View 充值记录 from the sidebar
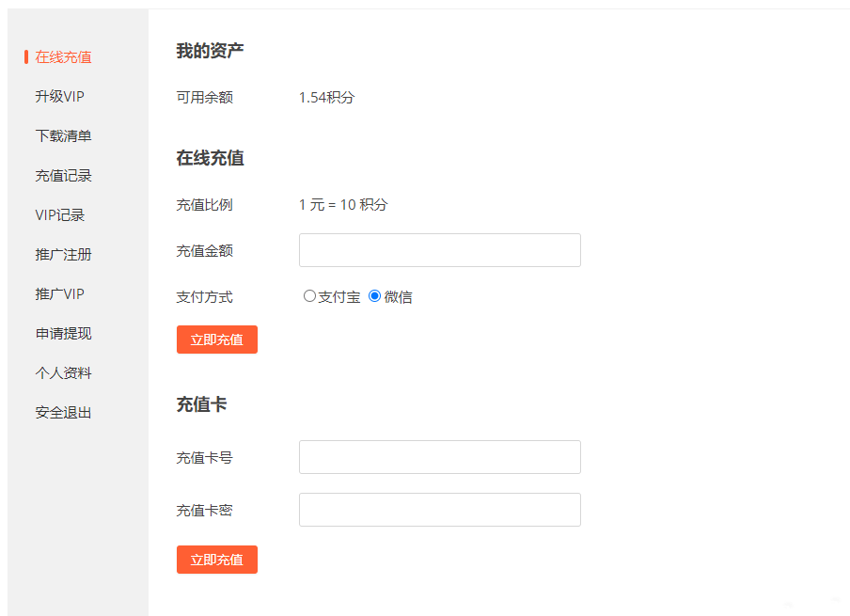This screenshot has height=616, width=850. [63, 176]
